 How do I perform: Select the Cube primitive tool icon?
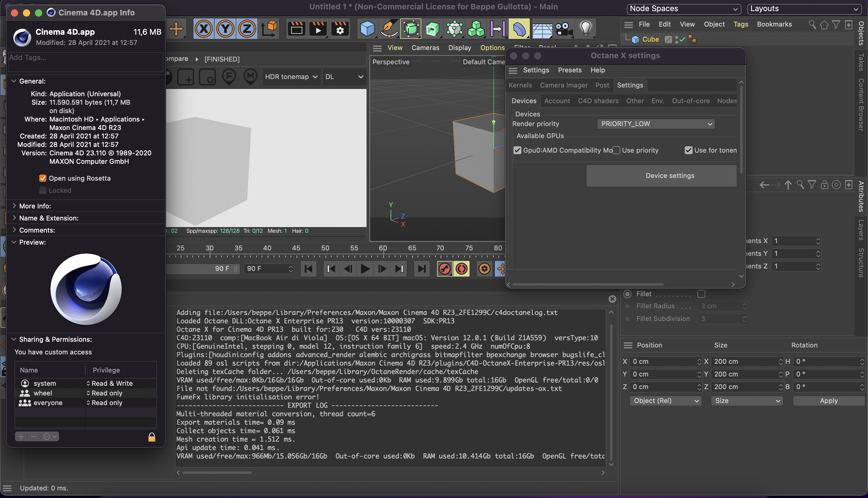(x=367, y=29)
